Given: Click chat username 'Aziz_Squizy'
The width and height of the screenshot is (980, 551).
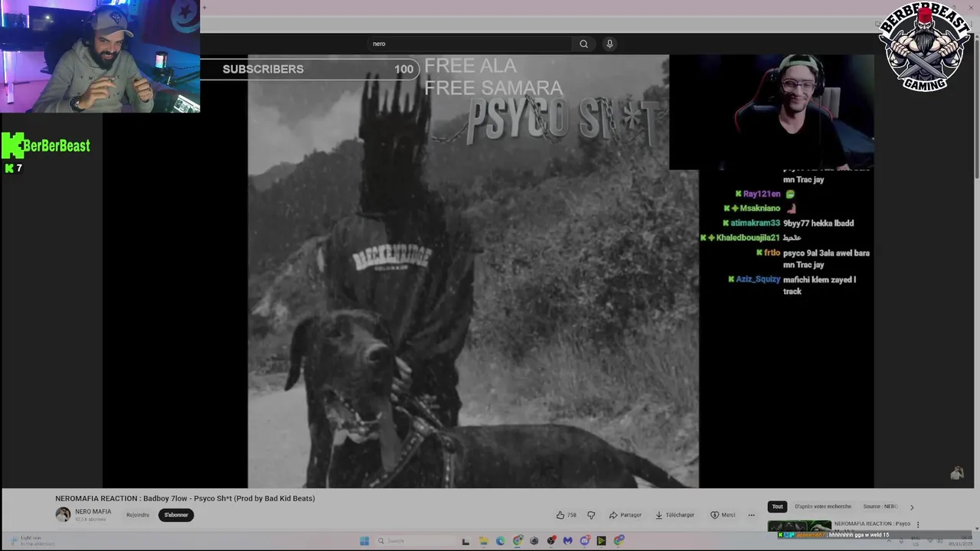Looking at the screenshot, I should point(758,279).
